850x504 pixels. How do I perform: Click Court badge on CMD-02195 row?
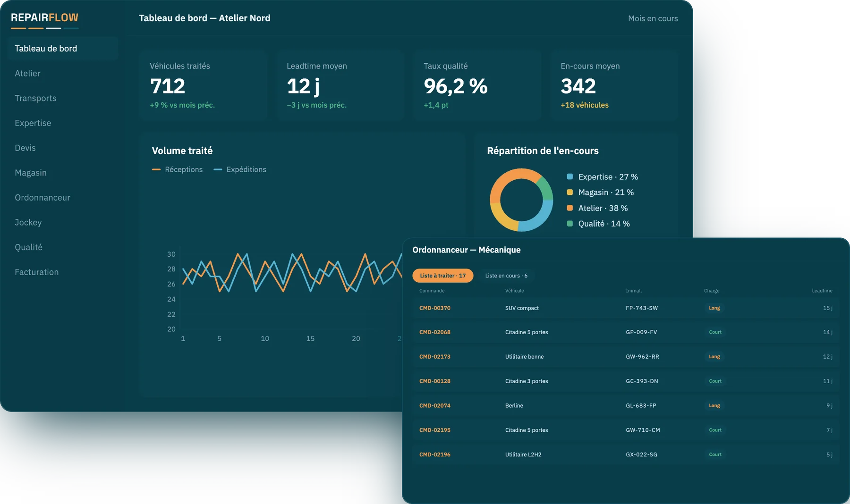[x=715, y=430]
